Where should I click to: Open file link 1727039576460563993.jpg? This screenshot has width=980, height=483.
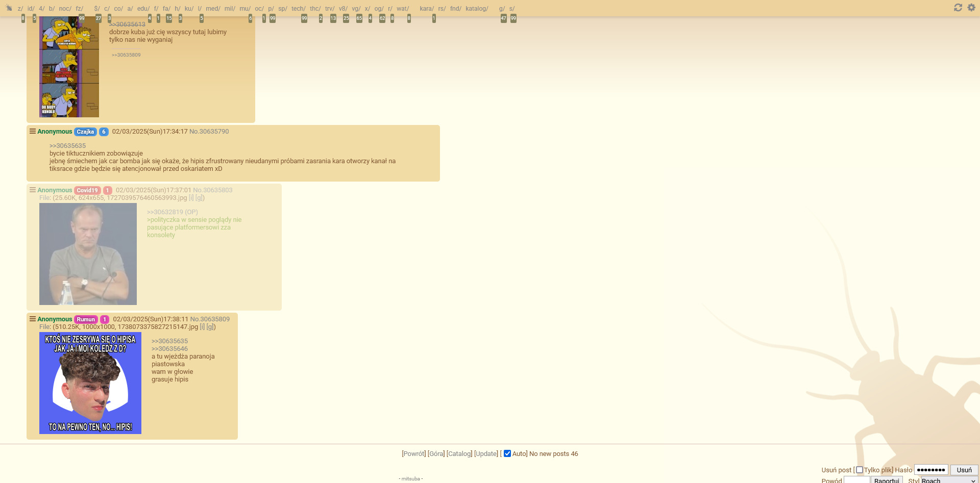146,198
